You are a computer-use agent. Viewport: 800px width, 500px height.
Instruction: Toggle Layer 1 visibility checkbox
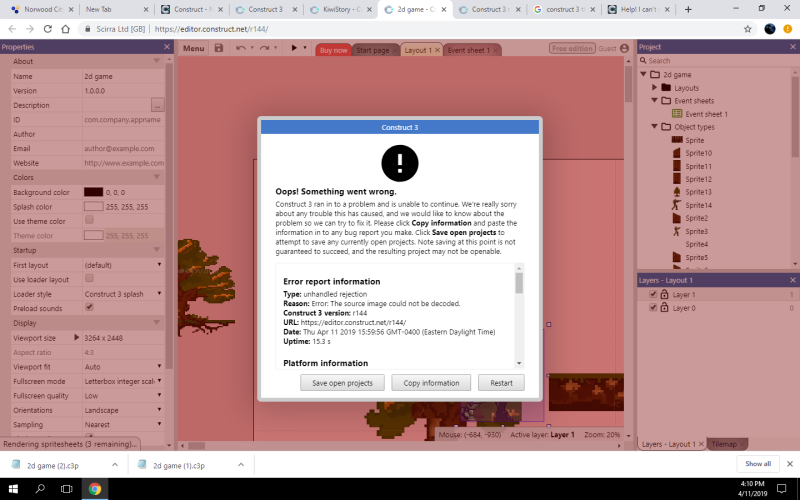pos(653,294)
